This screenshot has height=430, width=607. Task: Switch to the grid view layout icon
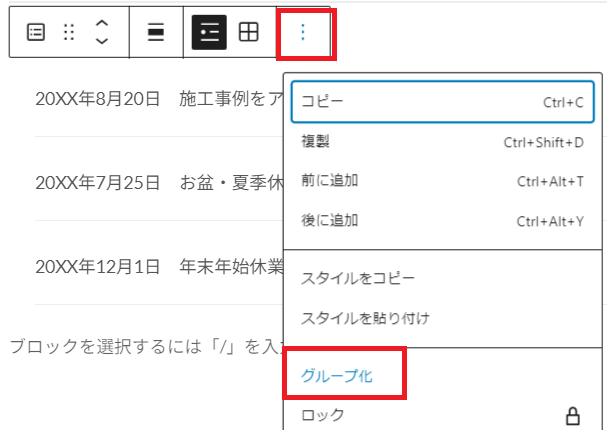249,32
